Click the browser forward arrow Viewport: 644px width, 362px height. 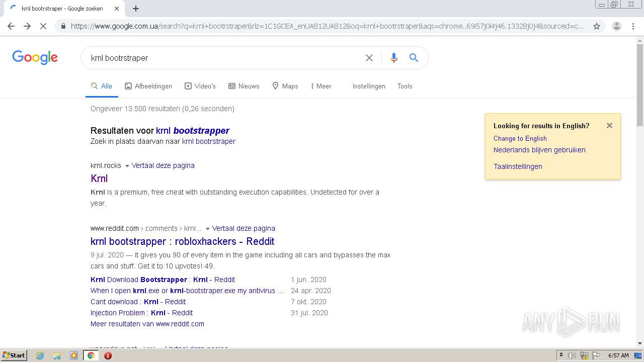27,26
